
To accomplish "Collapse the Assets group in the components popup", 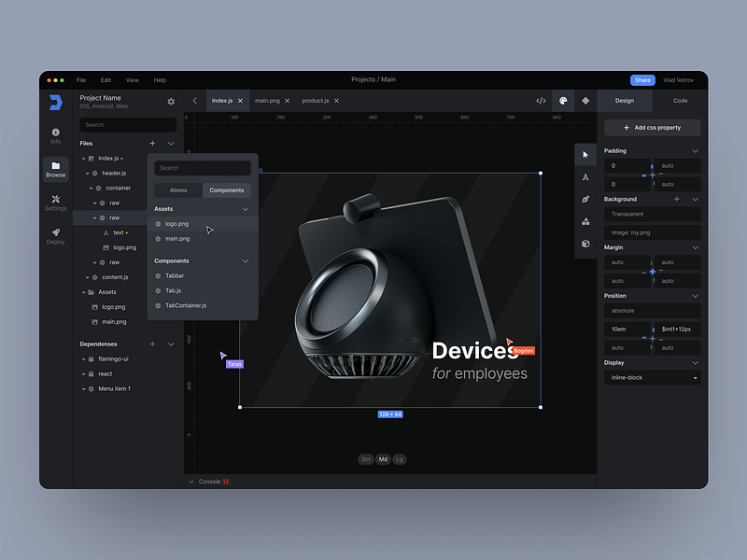I will 246,208.
